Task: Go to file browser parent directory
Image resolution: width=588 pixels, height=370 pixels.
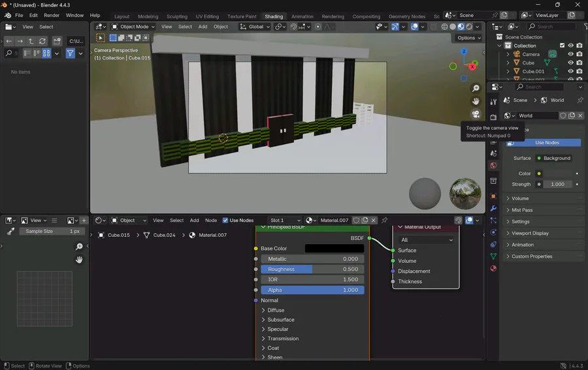Action: (x=31, y=41)
